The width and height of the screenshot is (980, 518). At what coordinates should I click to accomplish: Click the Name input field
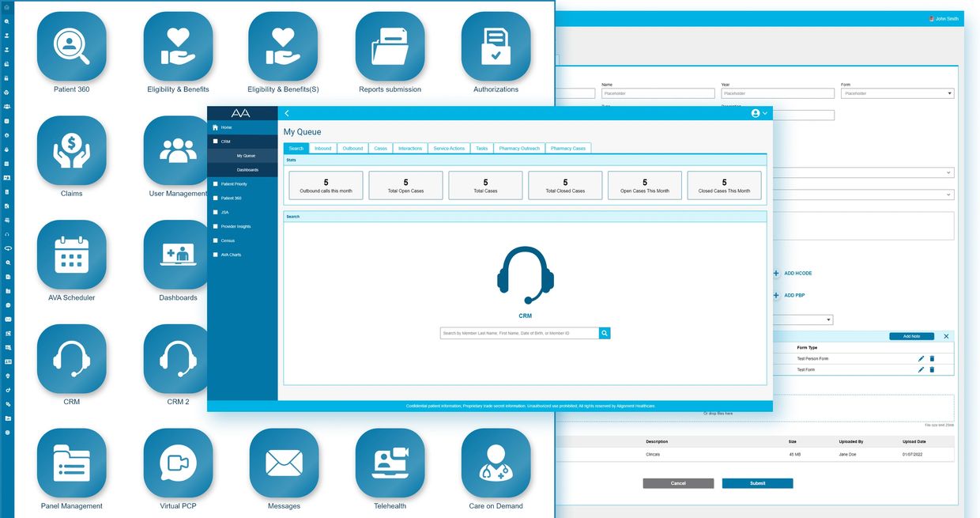pos(658,93)
